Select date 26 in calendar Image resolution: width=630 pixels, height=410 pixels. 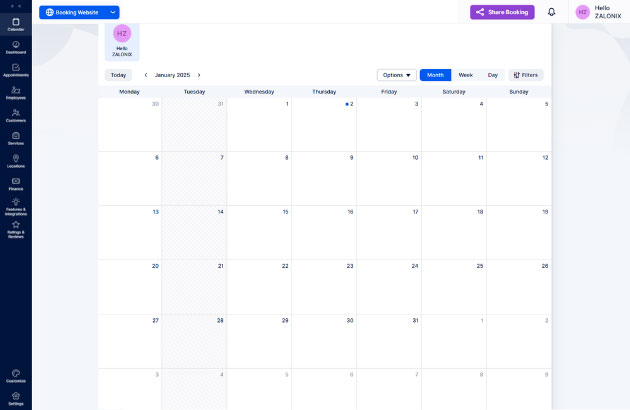coord(519,287)
